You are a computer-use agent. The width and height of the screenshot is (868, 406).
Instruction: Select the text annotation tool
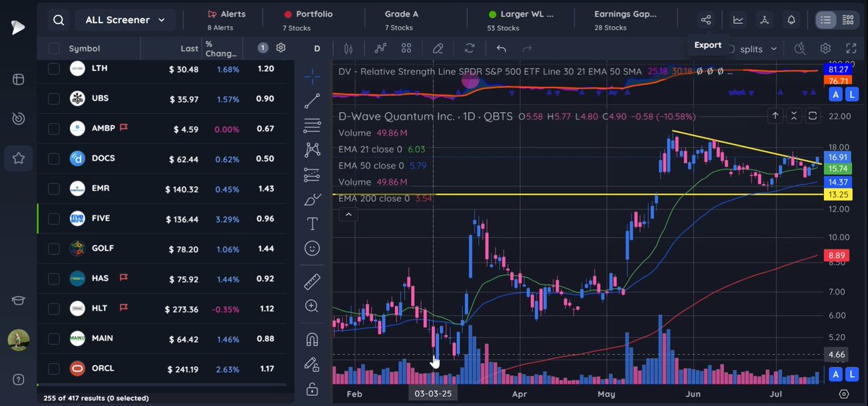312,223
